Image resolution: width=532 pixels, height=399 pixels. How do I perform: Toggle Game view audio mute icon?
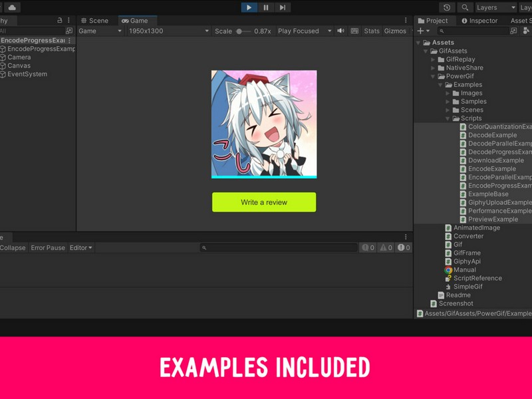[x=340, y=31]
